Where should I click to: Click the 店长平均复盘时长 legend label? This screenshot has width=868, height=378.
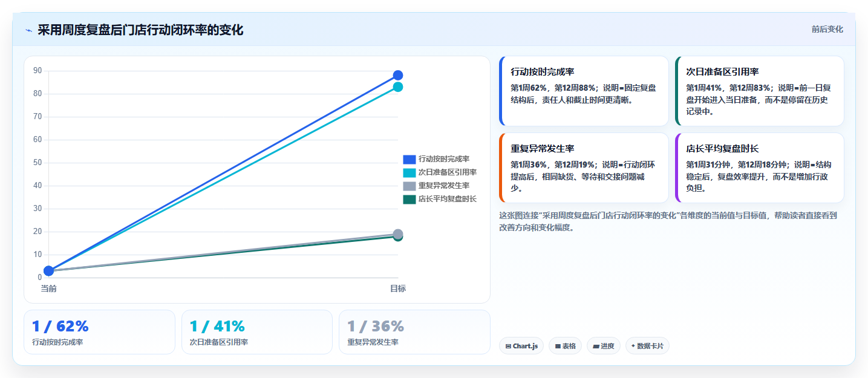point(448,199)
